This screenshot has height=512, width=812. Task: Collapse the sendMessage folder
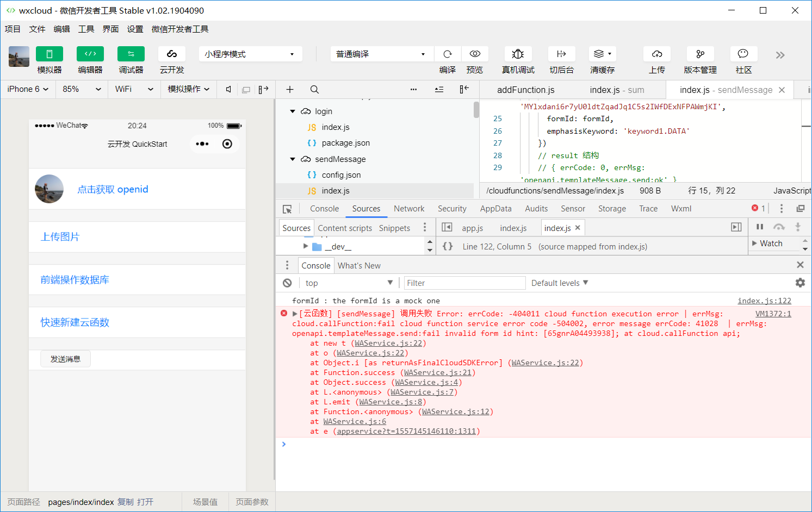[x=293, y=159]
